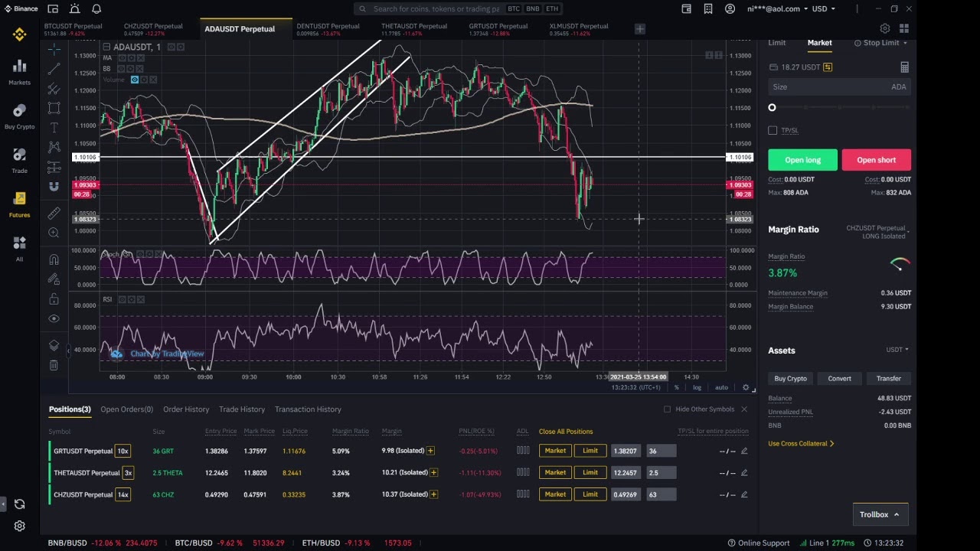Open the Assets USDT dropdown
The height and width of the screenshot is (551, 980).
897,350
